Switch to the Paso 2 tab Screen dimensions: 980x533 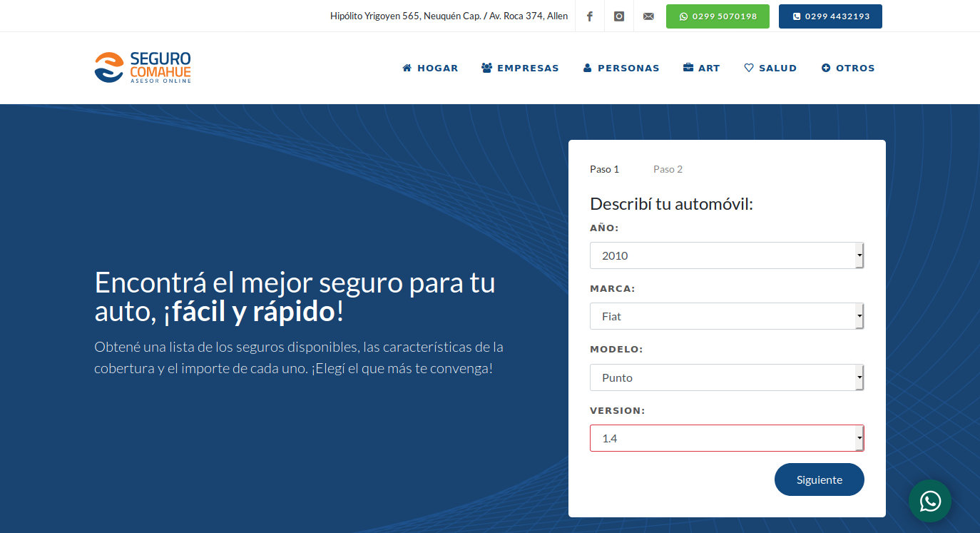[x=668, y=169]
